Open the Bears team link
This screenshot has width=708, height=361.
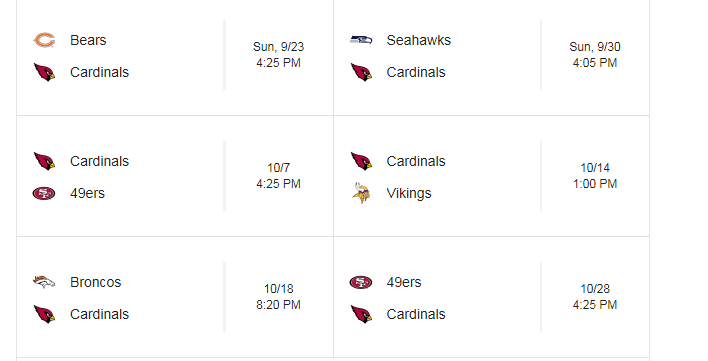pyautogui.click(x=88, y=40)
